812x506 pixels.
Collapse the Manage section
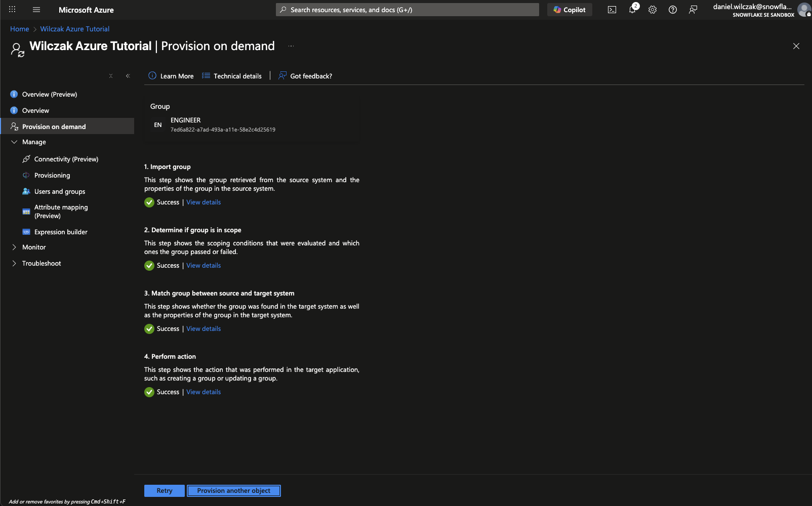(14, 142)
